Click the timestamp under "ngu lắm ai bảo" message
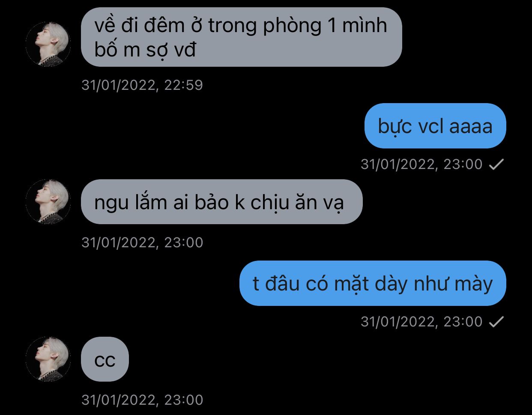 tap(142, 243)
